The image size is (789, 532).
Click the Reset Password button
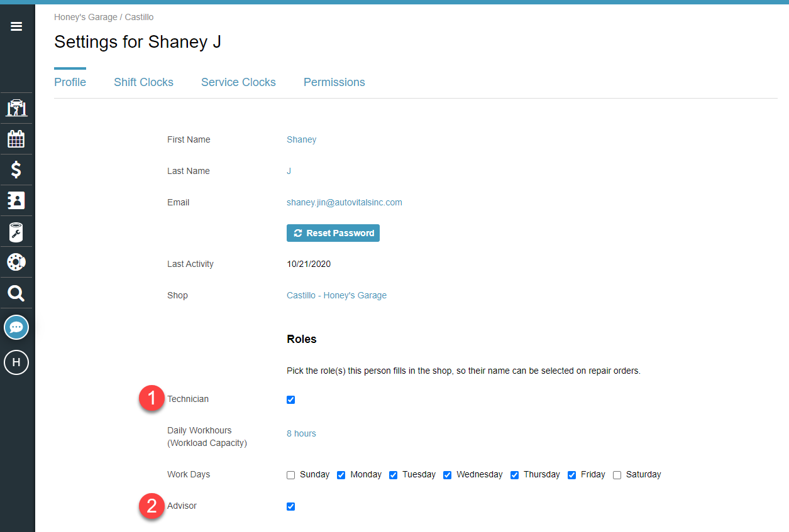pos(333,233)
